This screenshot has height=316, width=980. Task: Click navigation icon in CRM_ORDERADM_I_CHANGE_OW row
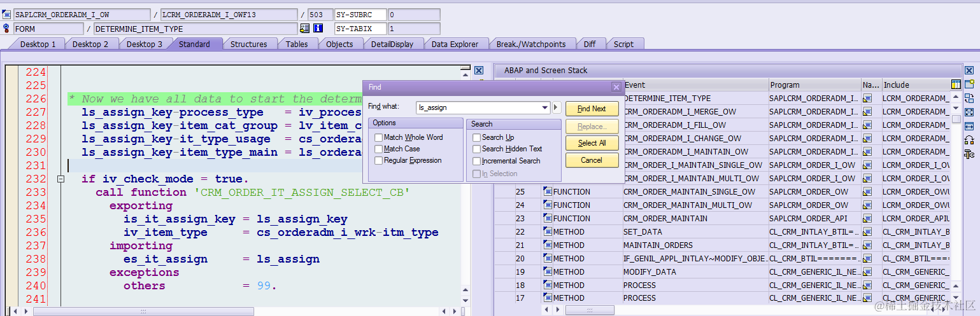(x=867, y=139)
